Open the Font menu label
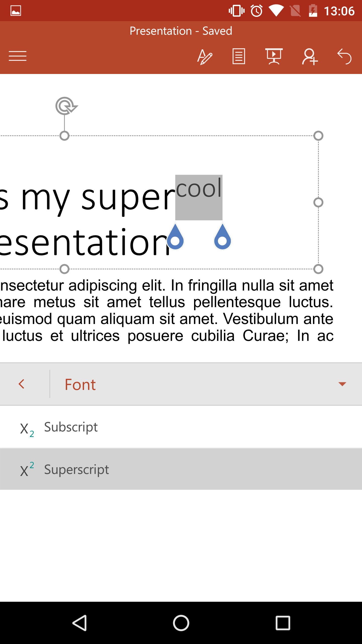Viewport: 362px width, 644px height. coord(80,384)
